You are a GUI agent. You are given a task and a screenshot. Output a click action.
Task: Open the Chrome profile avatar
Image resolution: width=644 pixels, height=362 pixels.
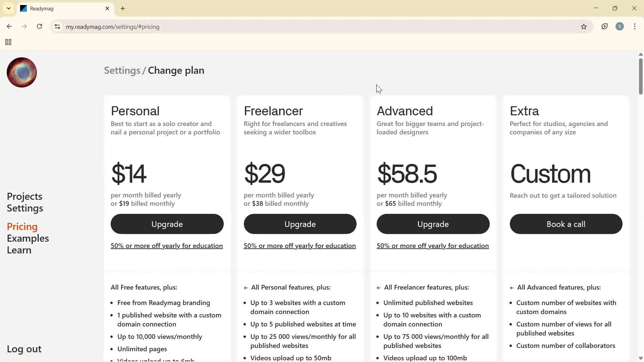[620, 26]
